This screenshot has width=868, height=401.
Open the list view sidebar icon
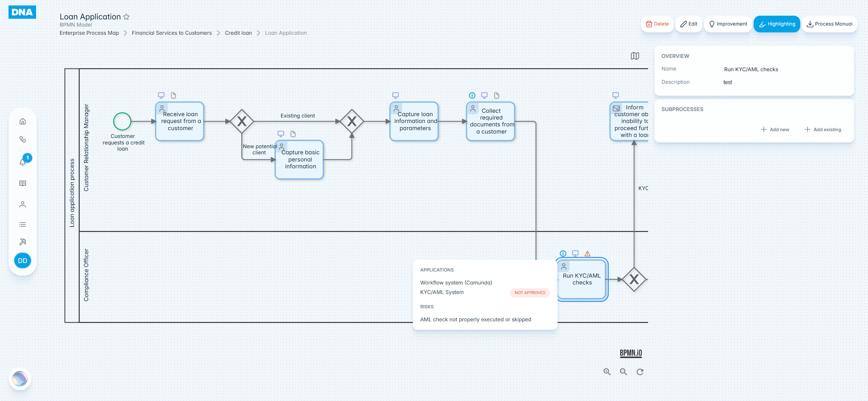pyautogui.click(x=22, y=224)
